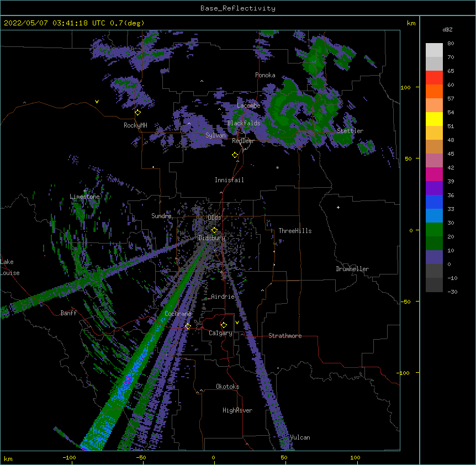
Task: Click the Banff label
Action: (x=68, y=313)
